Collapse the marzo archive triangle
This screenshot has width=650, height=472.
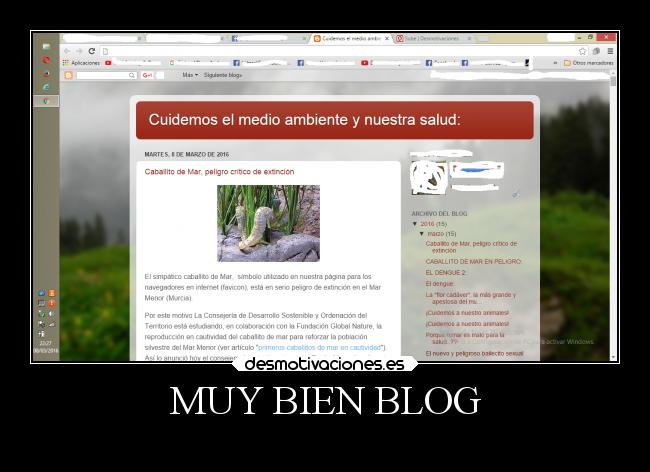(422, 234)
